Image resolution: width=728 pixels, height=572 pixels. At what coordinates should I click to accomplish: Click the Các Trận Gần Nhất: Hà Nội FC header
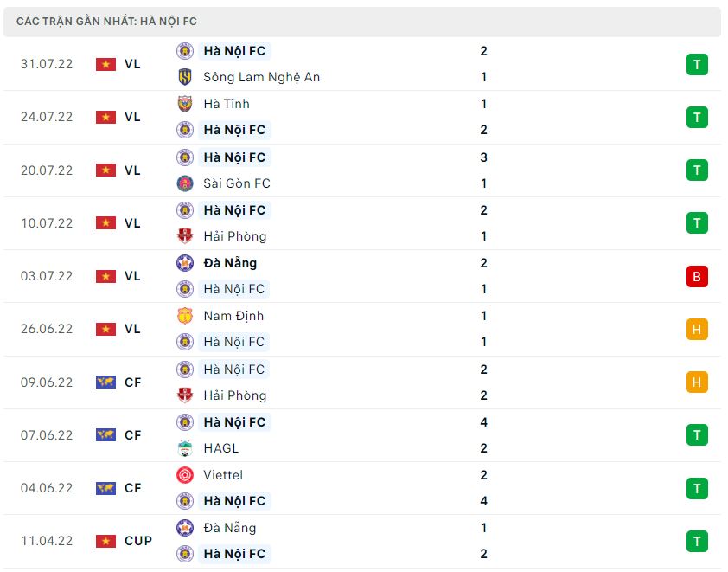point(106,22)
